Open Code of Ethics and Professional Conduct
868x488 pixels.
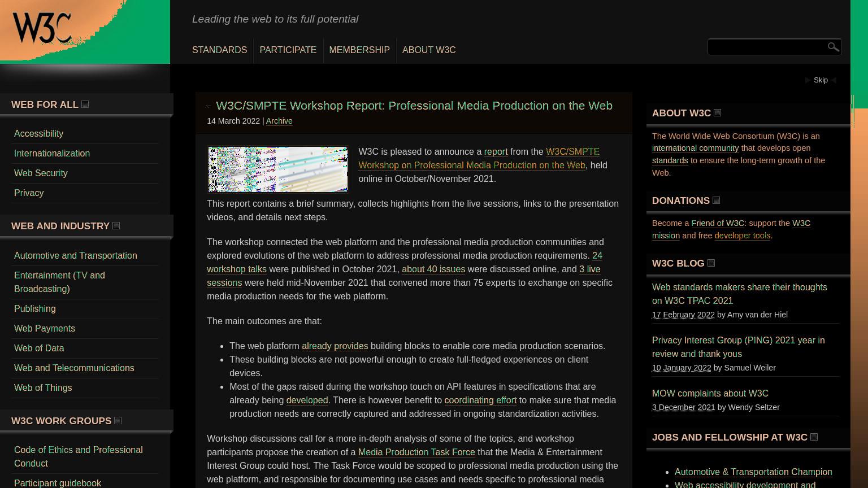tap(79, 456)
